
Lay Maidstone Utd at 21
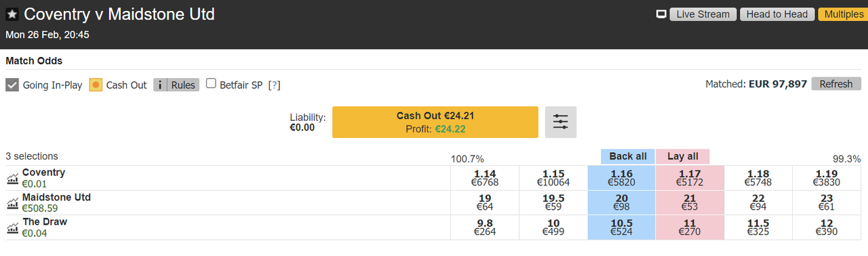pos(690,202)
